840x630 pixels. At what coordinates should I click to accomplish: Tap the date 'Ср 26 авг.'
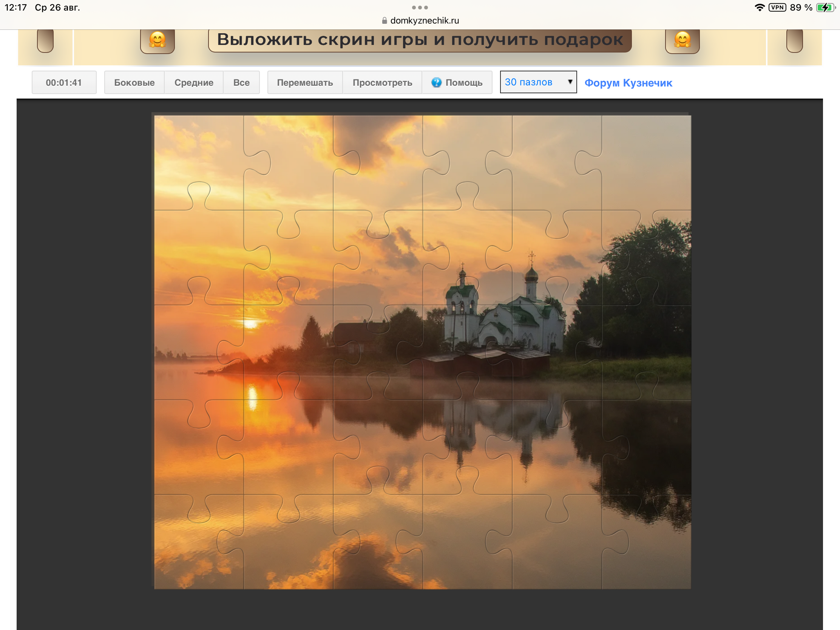pos(57,8)
